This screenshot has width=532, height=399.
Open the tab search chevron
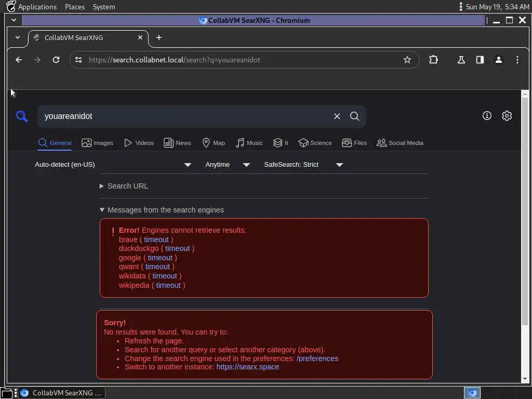pos(18,37)
